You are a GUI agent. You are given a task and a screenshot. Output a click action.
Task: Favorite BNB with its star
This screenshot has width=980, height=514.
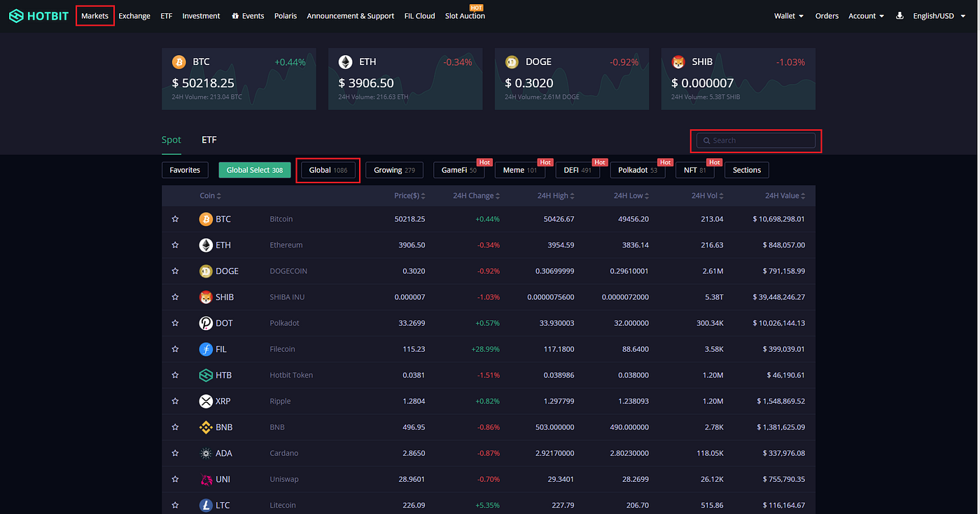coord(175,427)
